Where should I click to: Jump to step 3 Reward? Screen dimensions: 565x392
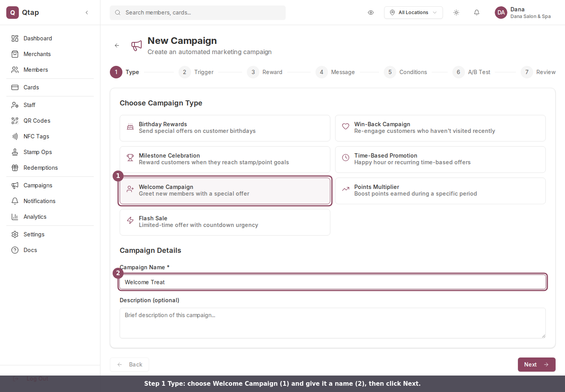pos(265,72)
